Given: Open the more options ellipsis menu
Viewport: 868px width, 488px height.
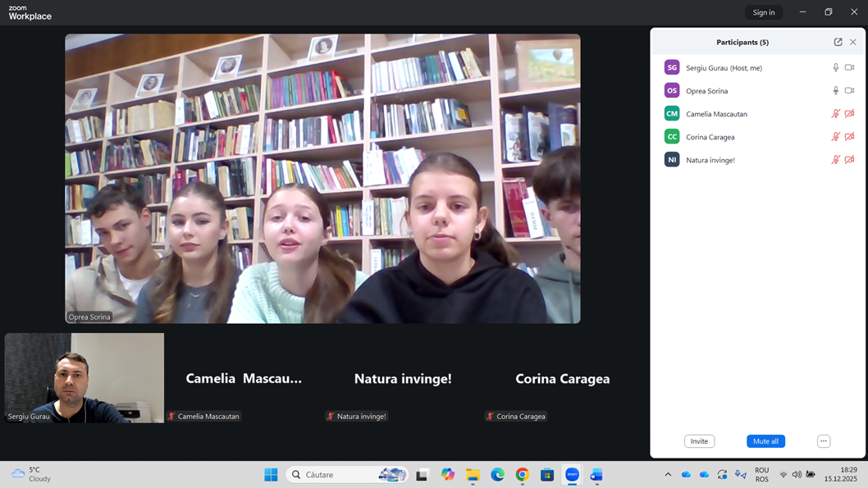Looking at the screenshot, I should click(824, 441).
